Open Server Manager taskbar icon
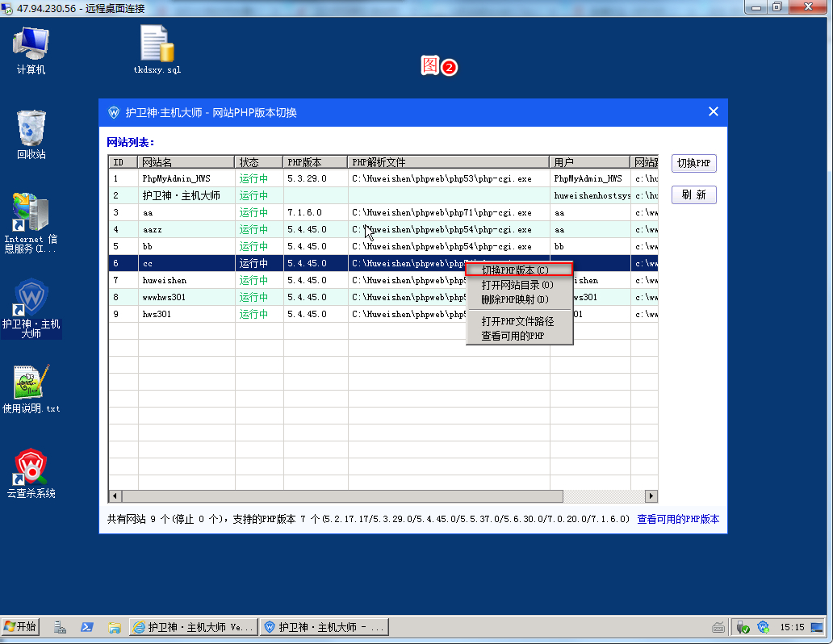The image size is (833, 644). 60,627
